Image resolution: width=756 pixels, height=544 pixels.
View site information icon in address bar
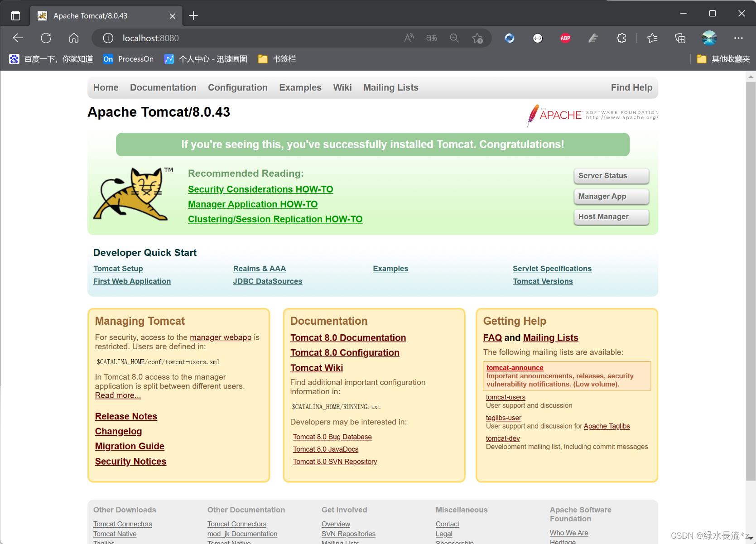point(108,38)
